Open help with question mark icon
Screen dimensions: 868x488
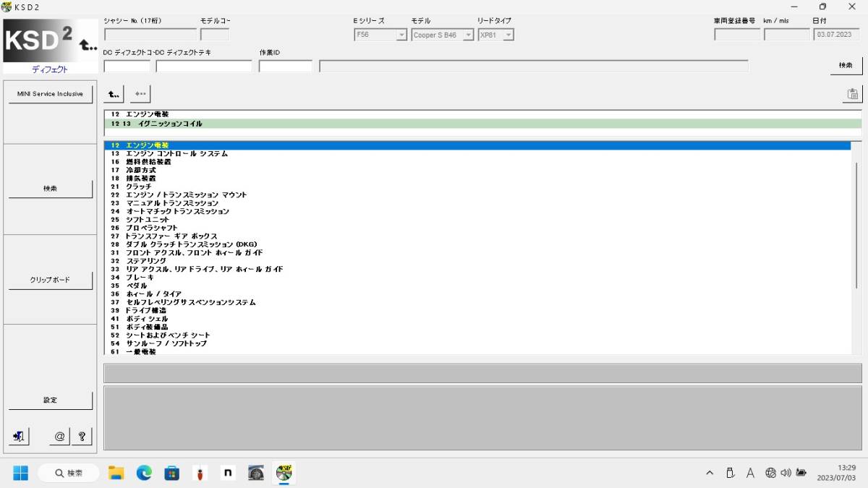click(x=82, y=436)
